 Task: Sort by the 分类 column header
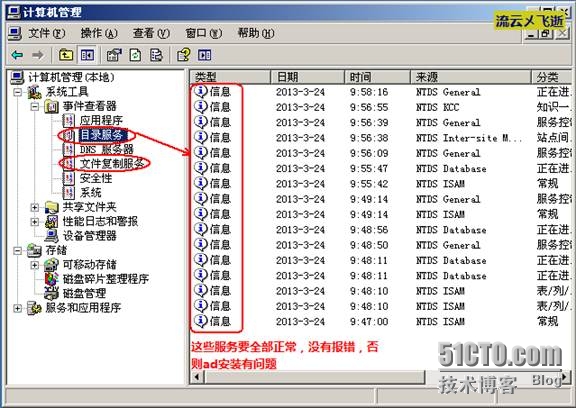pos(551,77)
